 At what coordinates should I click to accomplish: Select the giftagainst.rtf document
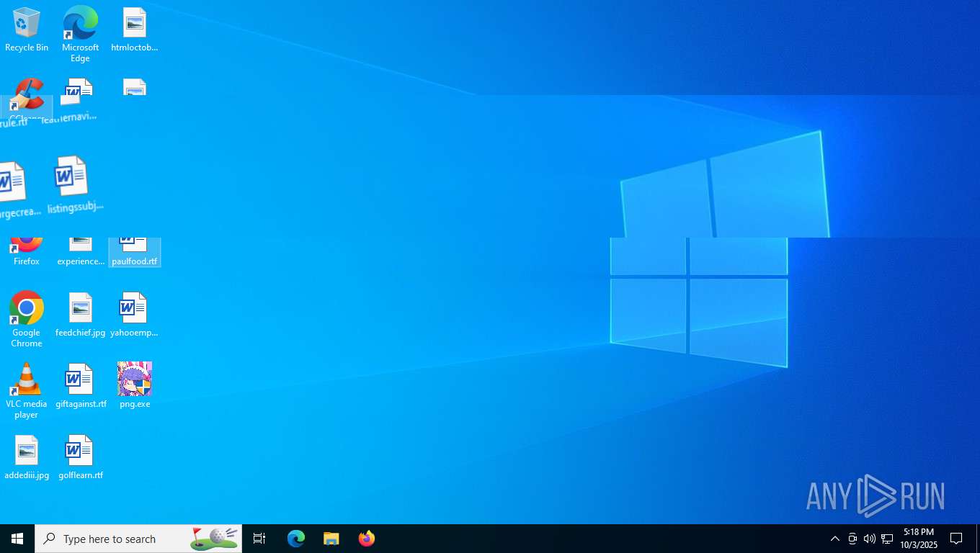[81, 387]
